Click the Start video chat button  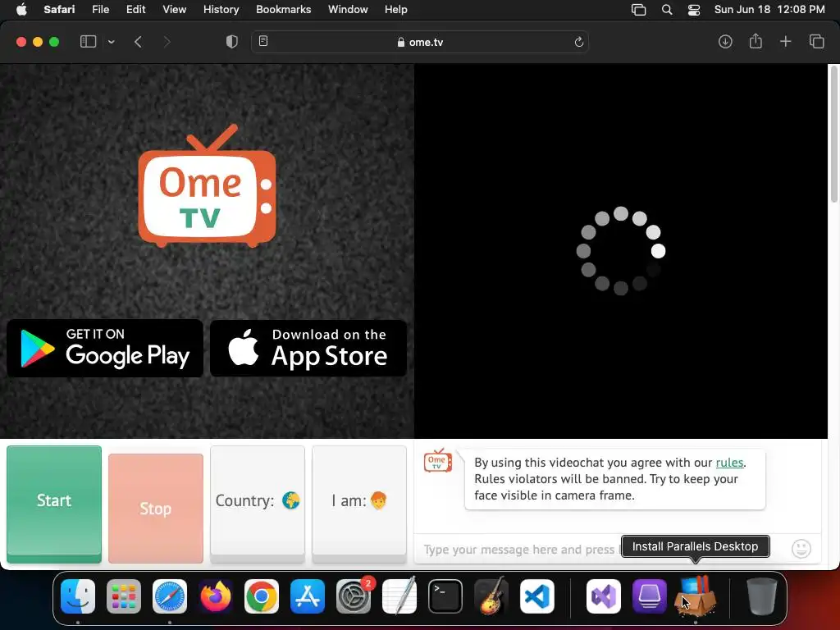tap(54, 504)
